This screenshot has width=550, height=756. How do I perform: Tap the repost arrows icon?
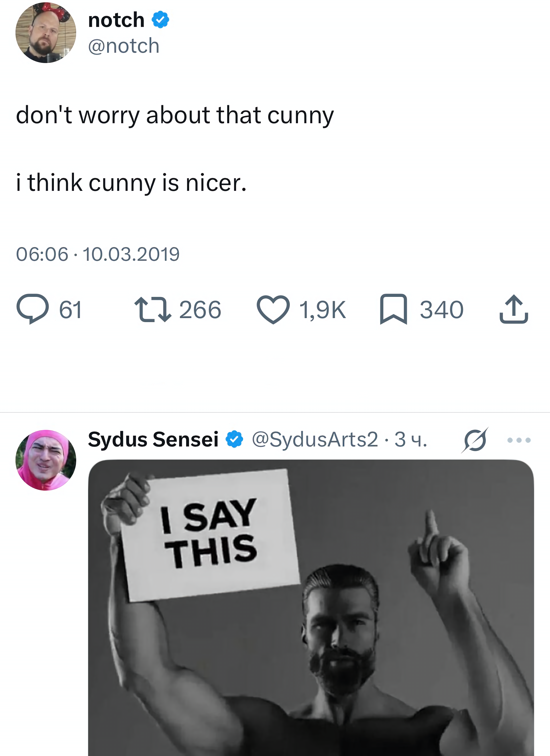pyautogui.click(x=153, y=310)
